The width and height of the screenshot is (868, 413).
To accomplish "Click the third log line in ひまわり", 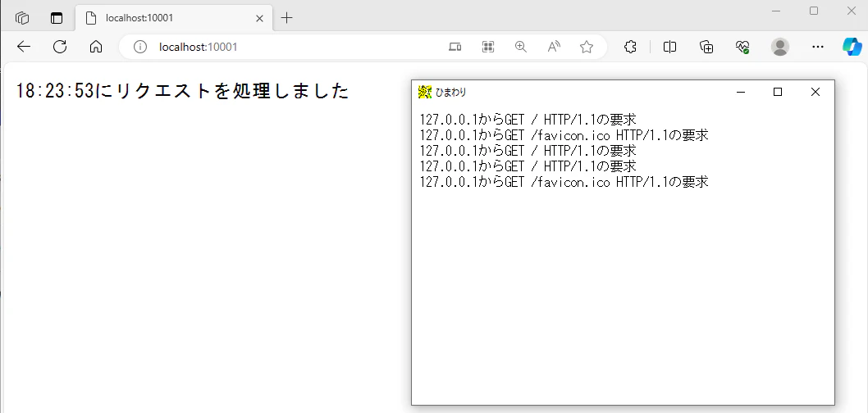I will [x=528, y=151].
